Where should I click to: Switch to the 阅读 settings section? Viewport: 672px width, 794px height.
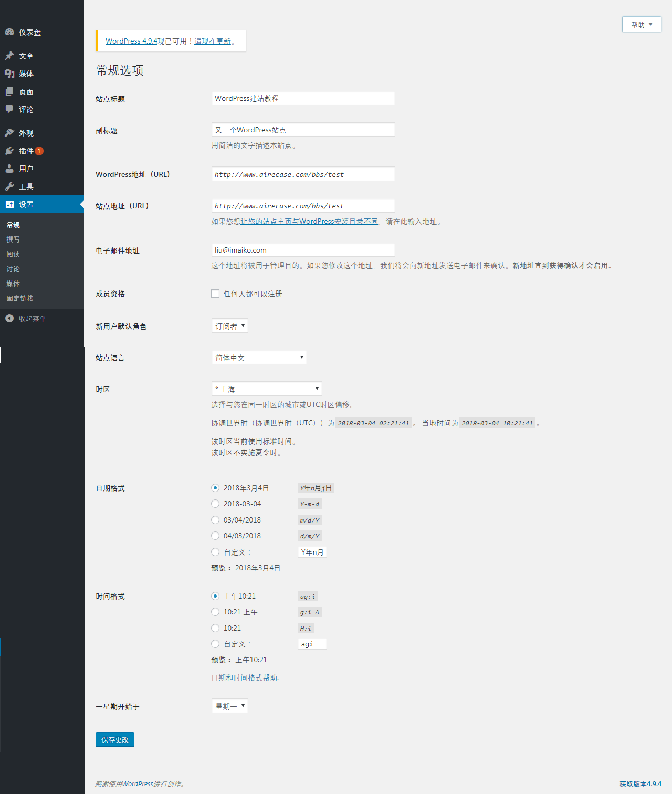[x=13, y=254]
